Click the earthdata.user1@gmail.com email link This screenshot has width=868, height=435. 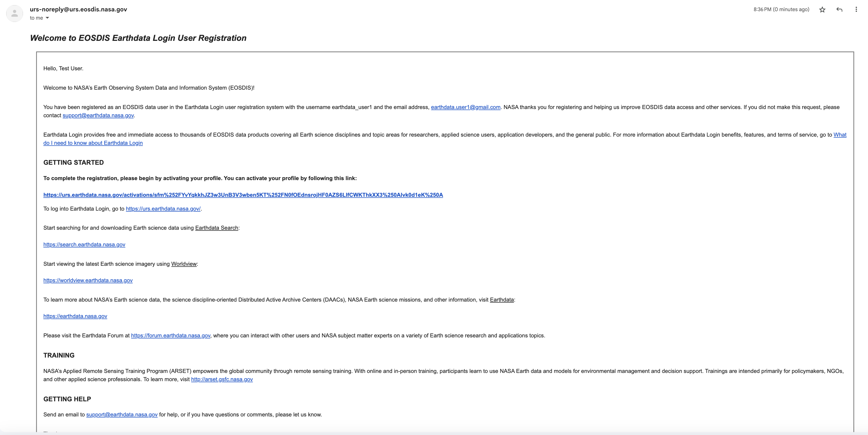[465, 107]
